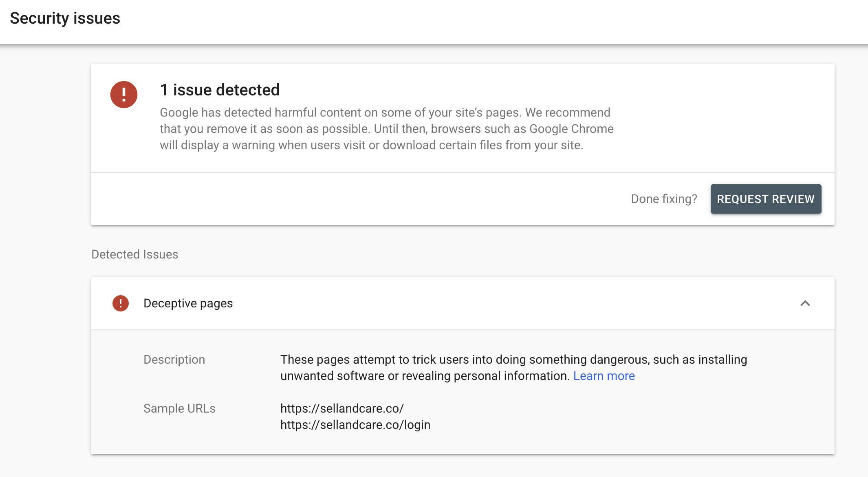The height and width of the screenshot is (477, 868).
Task: Select the Detected Issues section label
Action: [134, 254]
